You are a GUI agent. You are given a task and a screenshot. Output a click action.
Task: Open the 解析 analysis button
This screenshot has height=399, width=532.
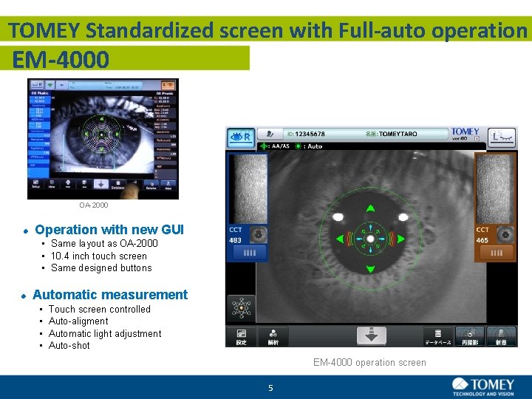tap(273, 337)
